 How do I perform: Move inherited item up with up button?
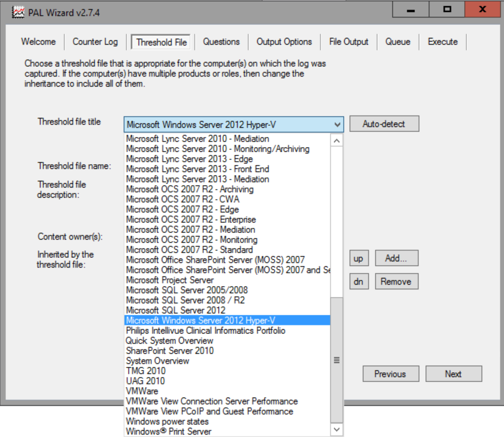[358, 258]
